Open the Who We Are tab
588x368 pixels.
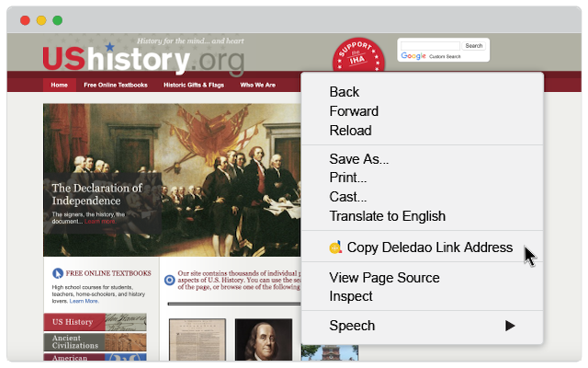[x=257, y=85]
